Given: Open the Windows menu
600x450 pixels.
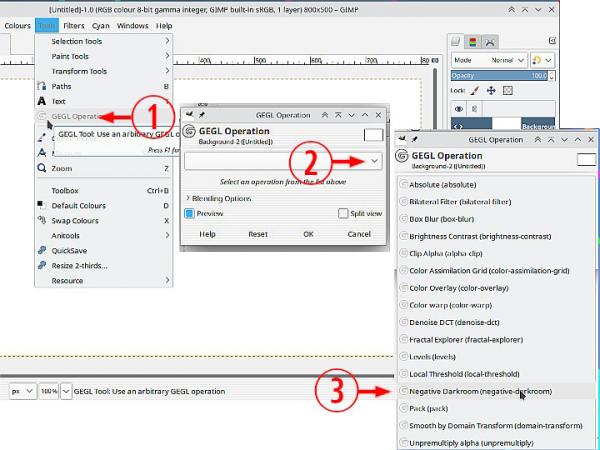Looking at the screenshot, I should (x=132, y=26).
